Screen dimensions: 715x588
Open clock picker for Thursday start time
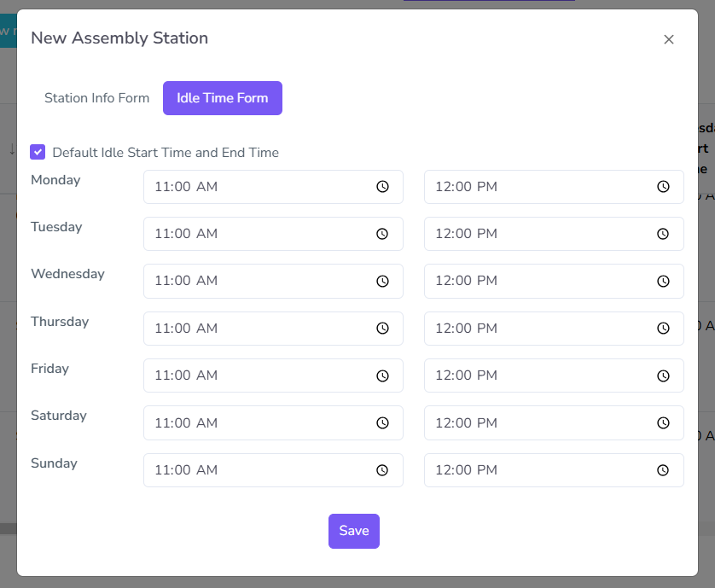click(383, 329)
